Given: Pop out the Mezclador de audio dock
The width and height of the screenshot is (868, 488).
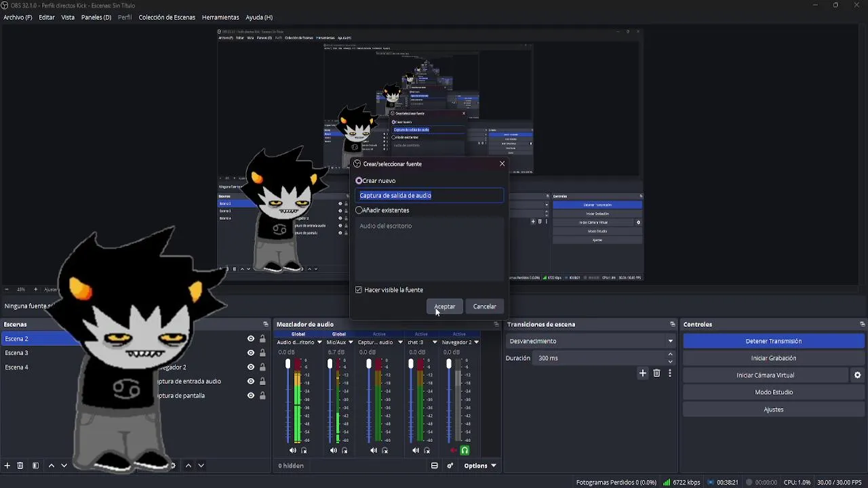Looking at the screenshot, I should pyautogui.click(x=496, y=324).
